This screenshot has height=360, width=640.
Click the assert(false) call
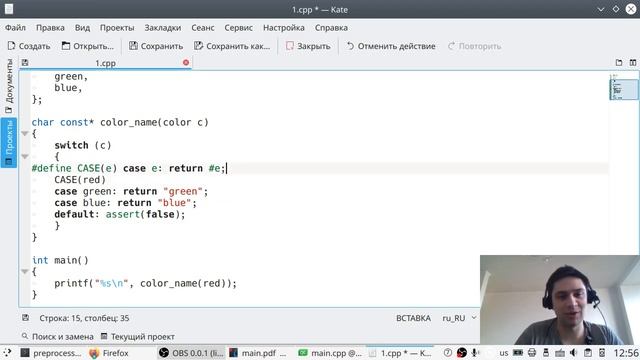point(145,214)
